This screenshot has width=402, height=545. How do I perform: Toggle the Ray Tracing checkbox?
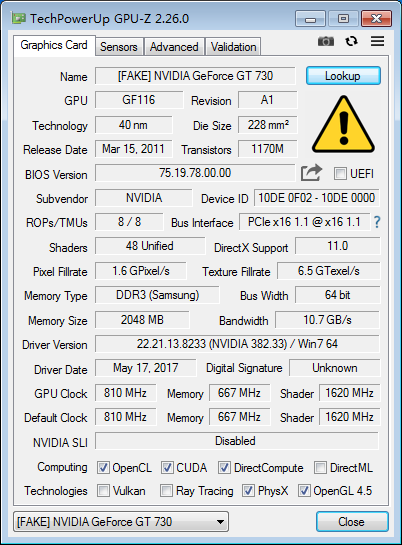(x=166, y=491)
